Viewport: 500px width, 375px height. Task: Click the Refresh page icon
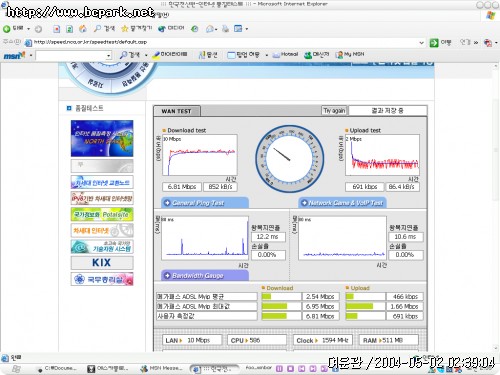(x=69, y=29)
